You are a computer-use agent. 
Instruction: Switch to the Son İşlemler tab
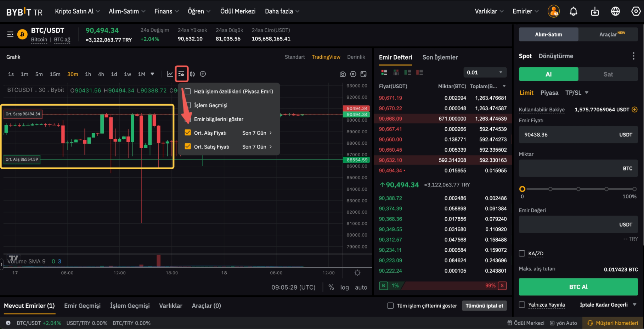(440, 57)
